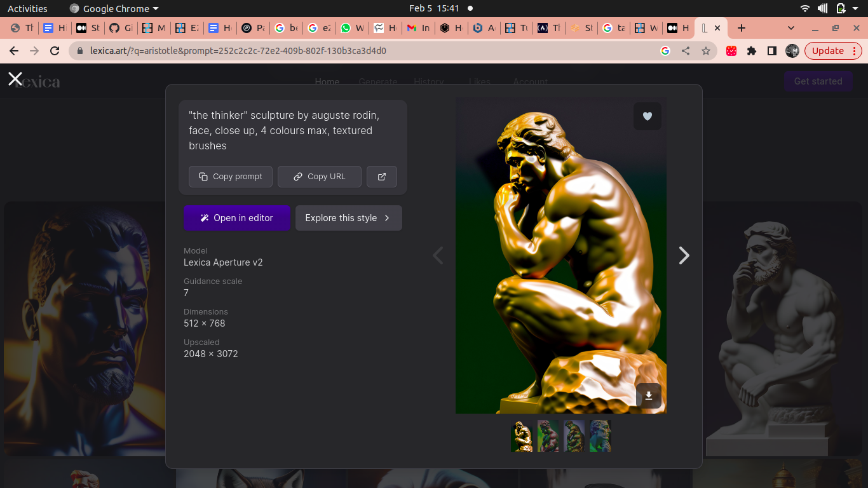Switch to the WhatsApp tab
The height and width of the screenshot is (488, 868).
pyautogui.click(x=351, y=28)
